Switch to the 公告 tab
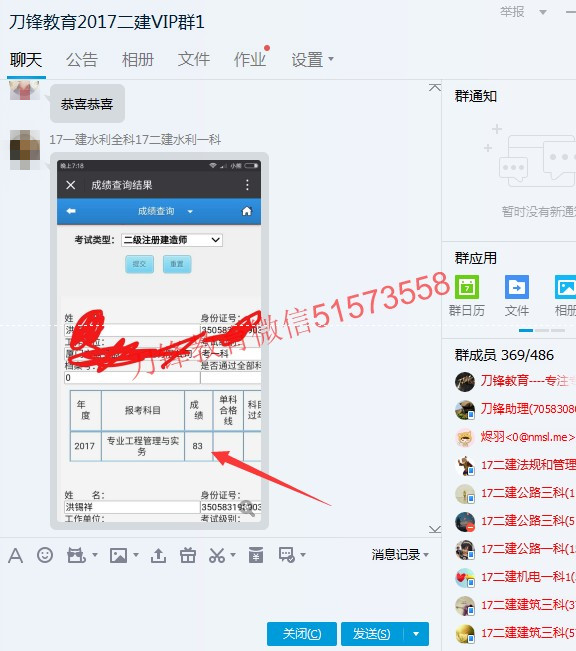Viewport: 576px width, 651px height. coord(82,60)
